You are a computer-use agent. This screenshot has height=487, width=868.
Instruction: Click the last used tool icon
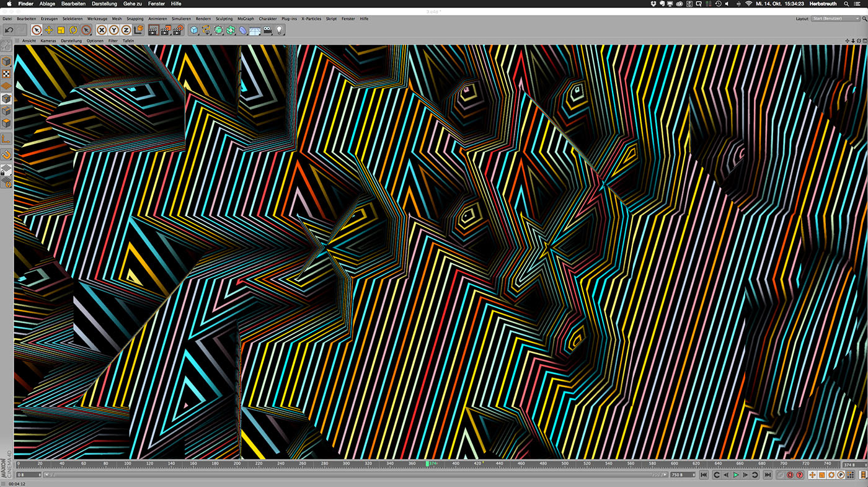86,30
